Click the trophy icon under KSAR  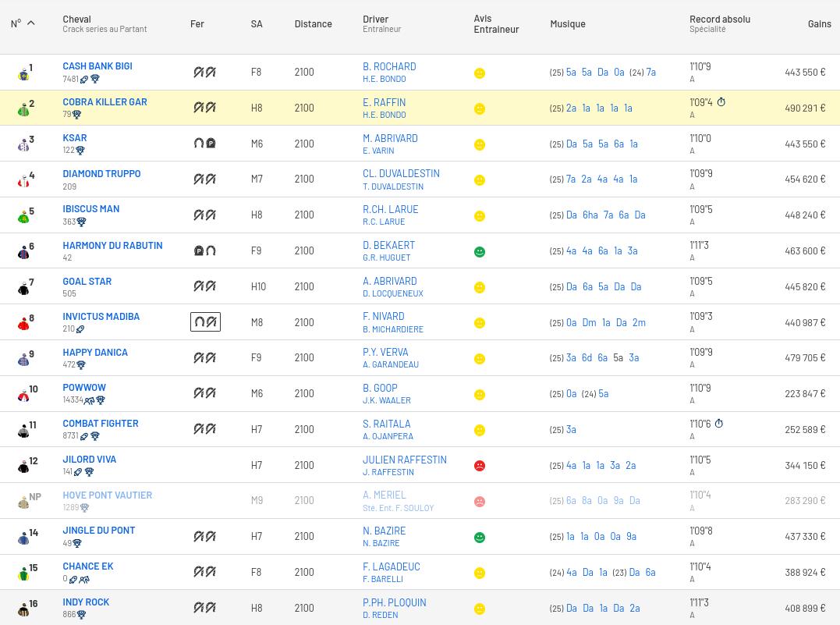[x=80, y=151]
